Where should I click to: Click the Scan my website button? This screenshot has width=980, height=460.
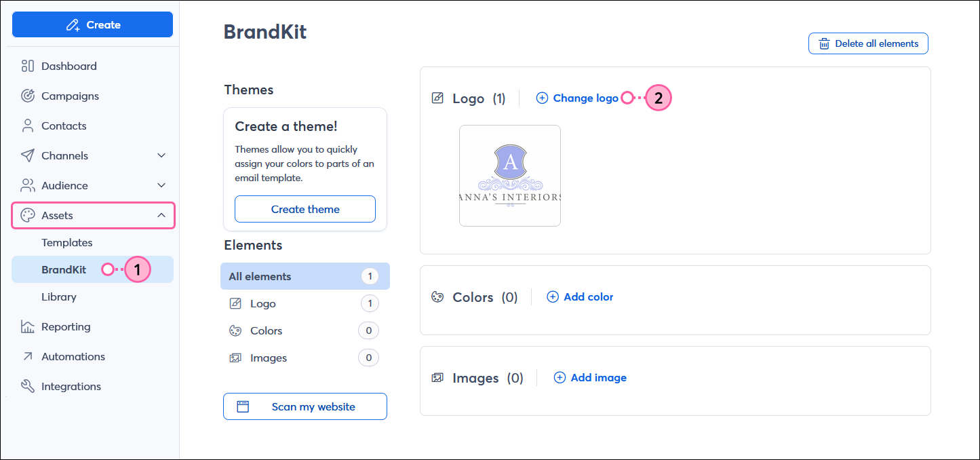pos(305,406)
